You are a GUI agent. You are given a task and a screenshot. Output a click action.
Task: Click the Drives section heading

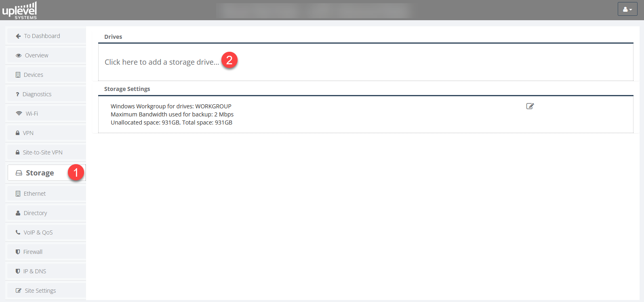[x=113, y=37]
